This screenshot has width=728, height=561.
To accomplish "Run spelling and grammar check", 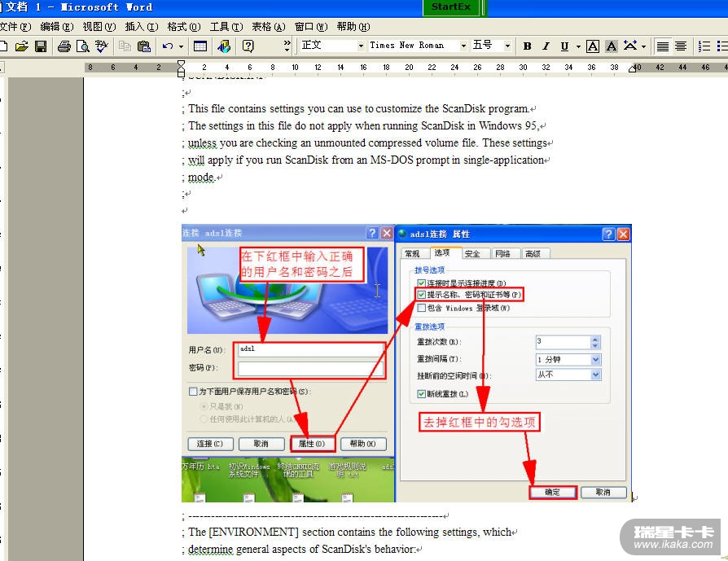I will coord(101,46).
